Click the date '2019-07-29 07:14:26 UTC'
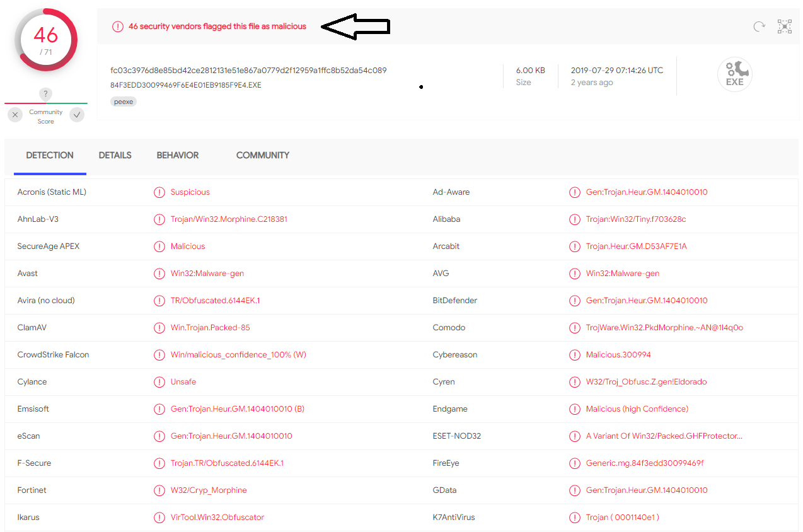This screenshot has width=803, height=532. [x=617, y=71]
